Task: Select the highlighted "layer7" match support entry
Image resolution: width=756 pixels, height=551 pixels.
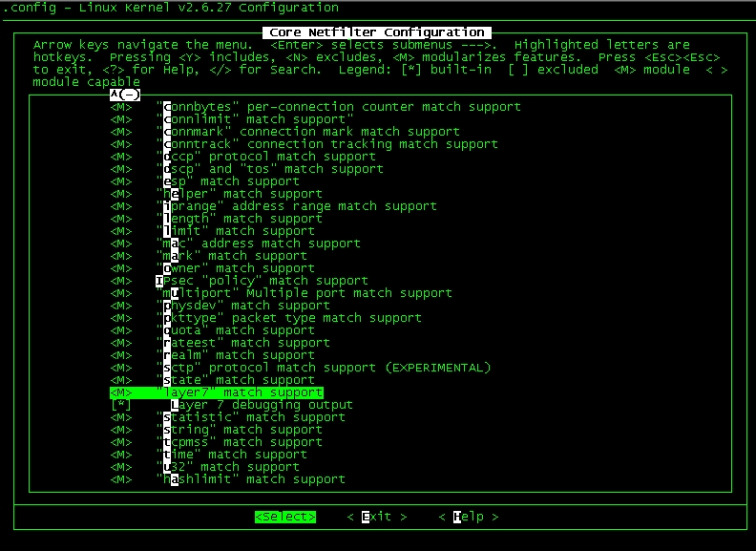Action: [239, 392]
